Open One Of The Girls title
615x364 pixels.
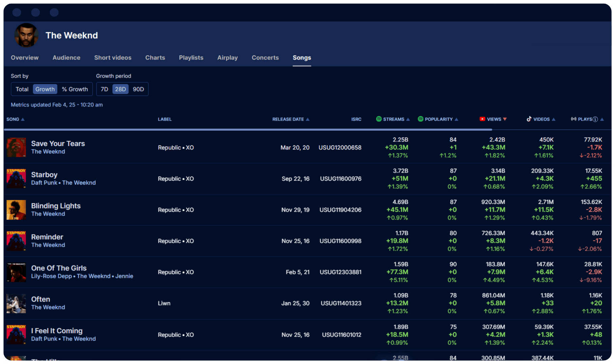(59, 268)
